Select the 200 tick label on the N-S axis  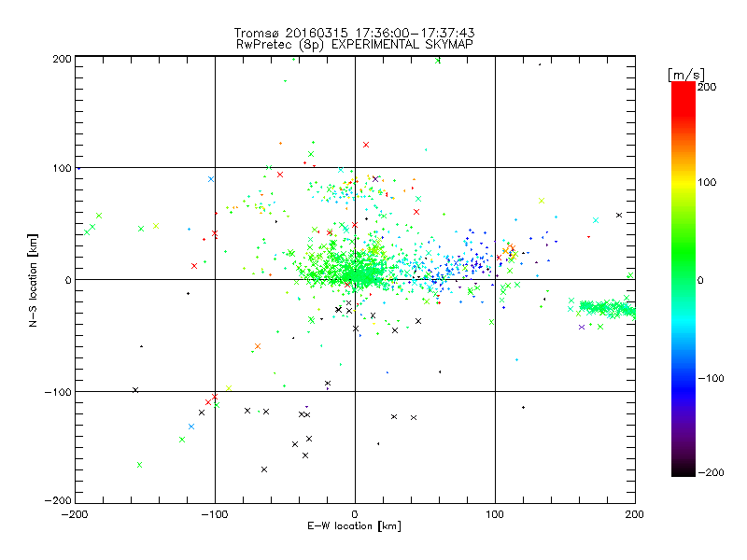click(62, 59)
